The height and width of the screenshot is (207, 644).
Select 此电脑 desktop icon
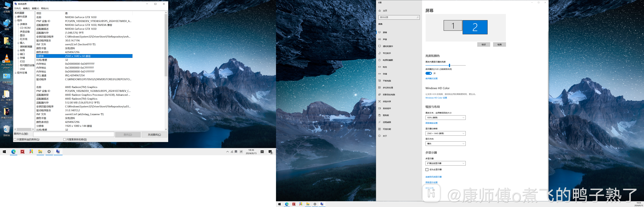click(x=7, y=7)
